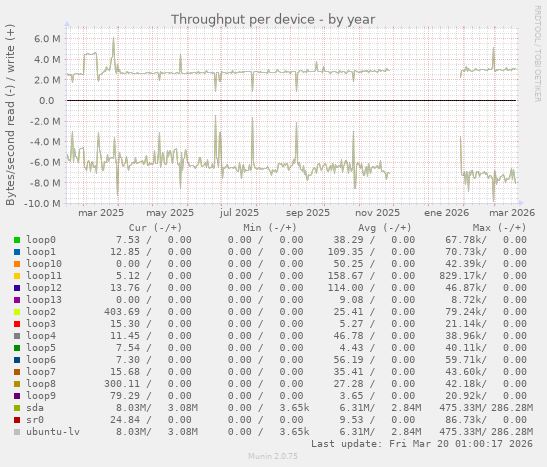This screenshot has height=467, width=547.
Task: Click the loop2 lime legend swatch
Action: click(17, 312)
